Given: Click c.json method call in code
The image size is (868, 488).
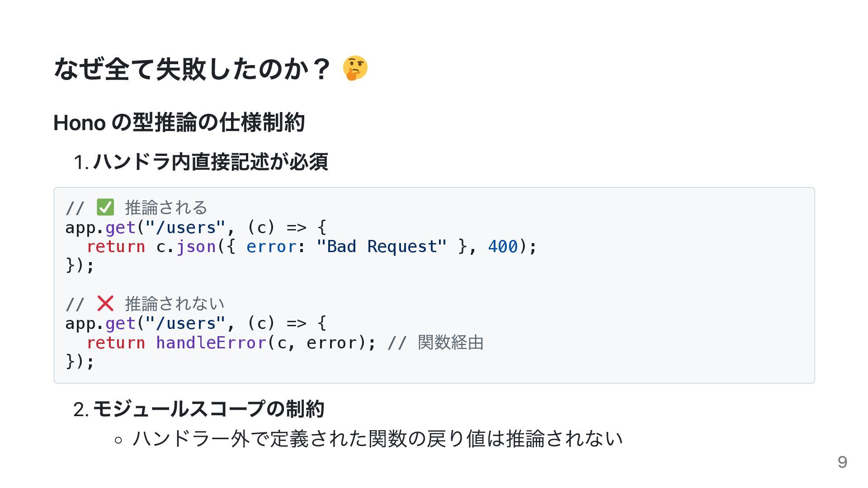Looking at the screenshot, I should point(186,247).
